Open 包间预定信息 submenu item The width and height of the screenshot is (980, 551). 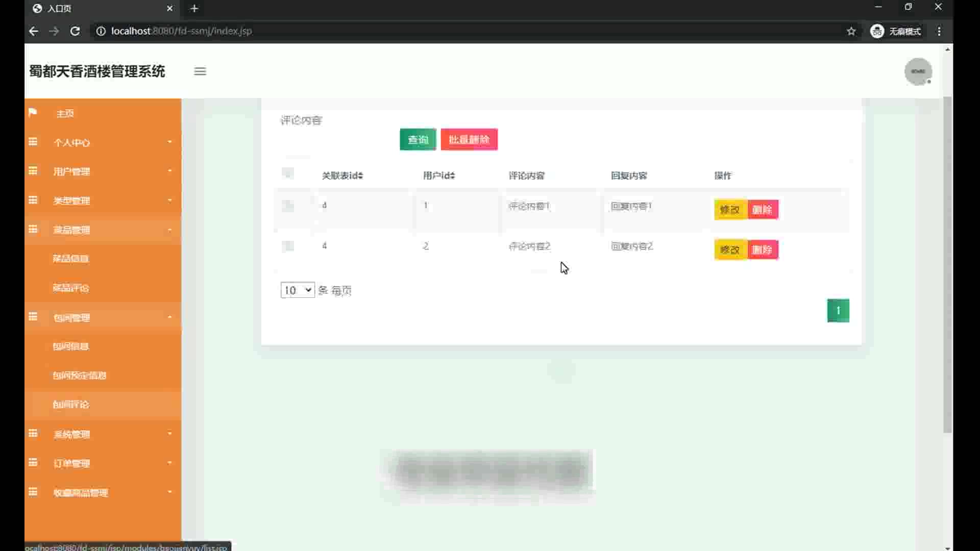coord(79,375)
